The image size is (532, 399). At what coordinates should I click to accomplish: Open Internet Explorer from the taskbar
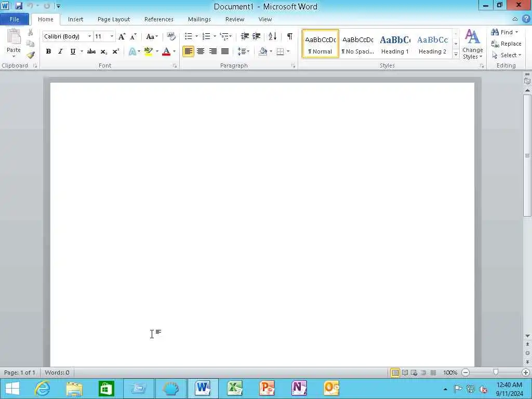[43, 389]
